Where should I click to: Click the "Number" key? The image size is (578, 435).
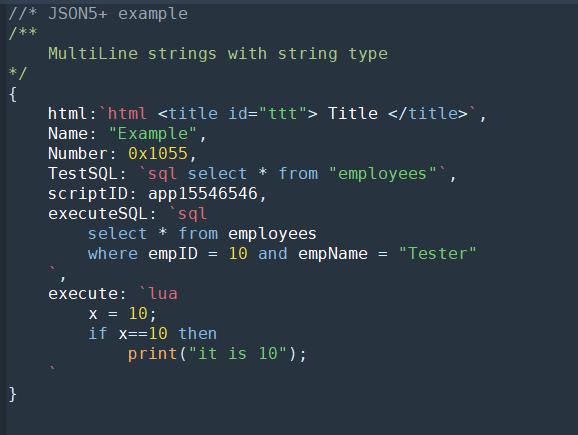[x=77, y=153]
